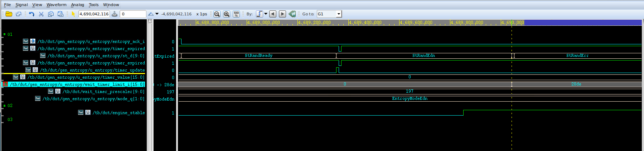Image resolution: width=644 pixels, height=151 pixels.
Task: Click the paste clipboard icon
Action: point(60,14)
